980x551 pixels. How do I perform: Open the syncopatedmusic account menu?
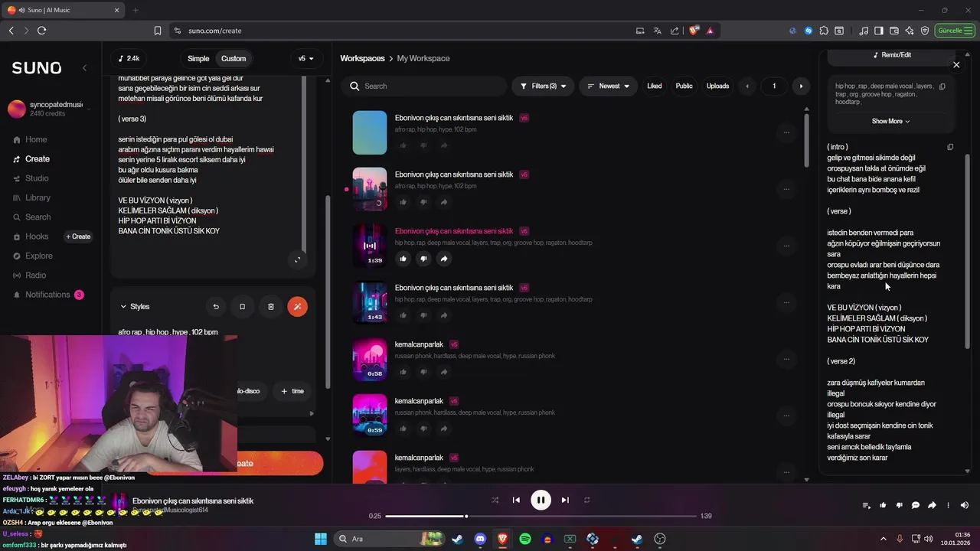point(50,109)
